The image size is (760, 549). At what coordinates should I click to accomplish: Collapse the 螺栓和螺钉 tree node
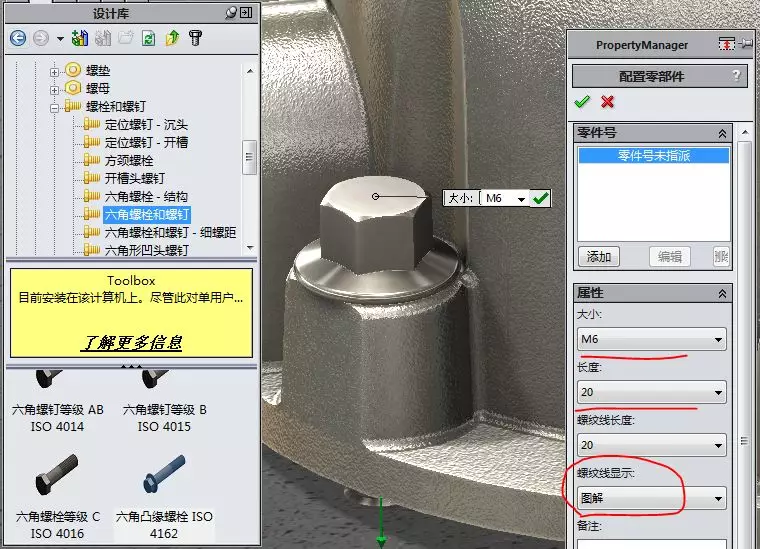click(x=54, y=108)
